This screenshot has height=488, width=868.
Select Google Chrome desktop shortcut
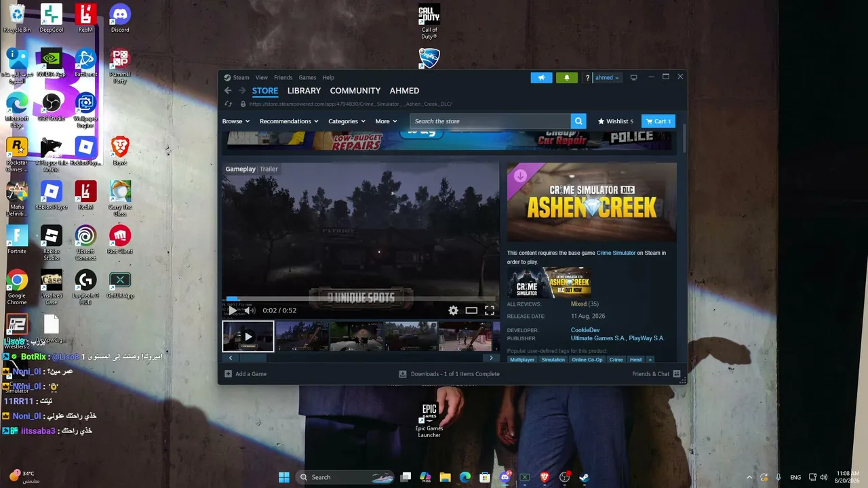pyautogui.click(x=17, y=288)
